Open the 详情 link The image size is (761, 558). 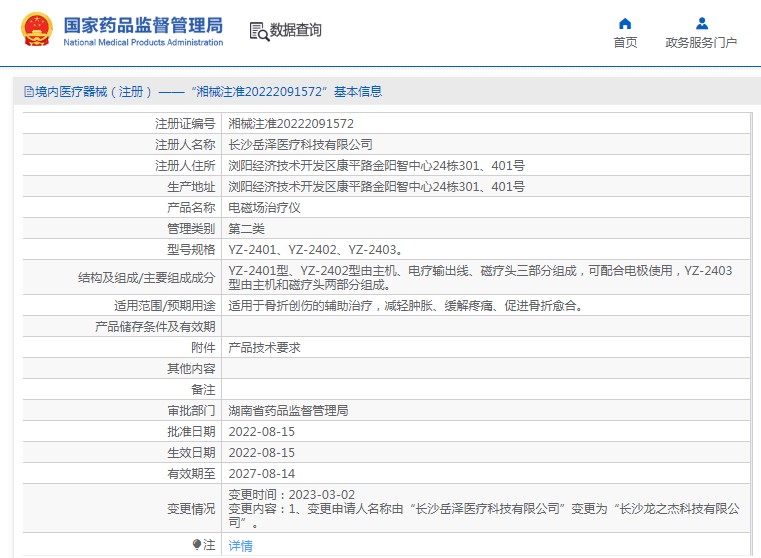pos(240,545)
